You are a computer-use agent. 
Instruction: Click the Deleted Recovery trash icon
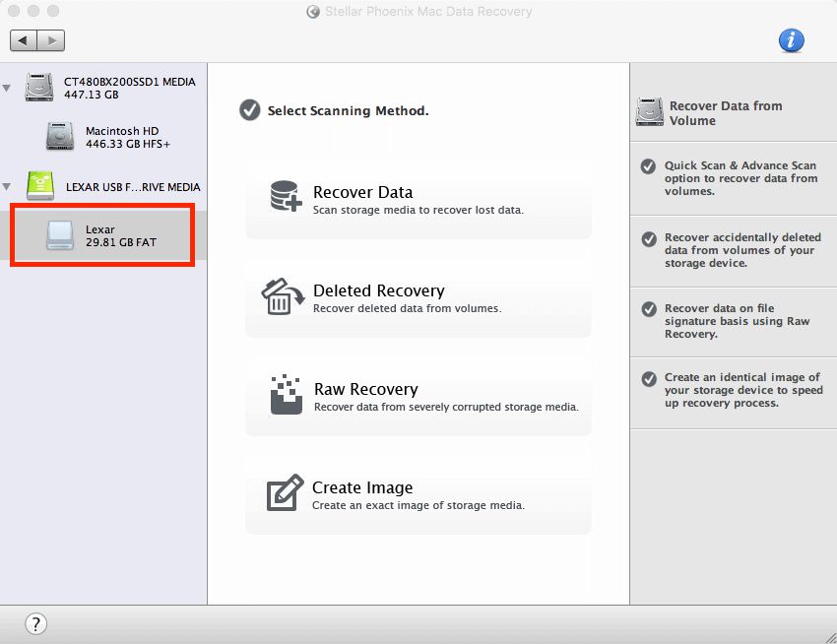tap(283, 296)
